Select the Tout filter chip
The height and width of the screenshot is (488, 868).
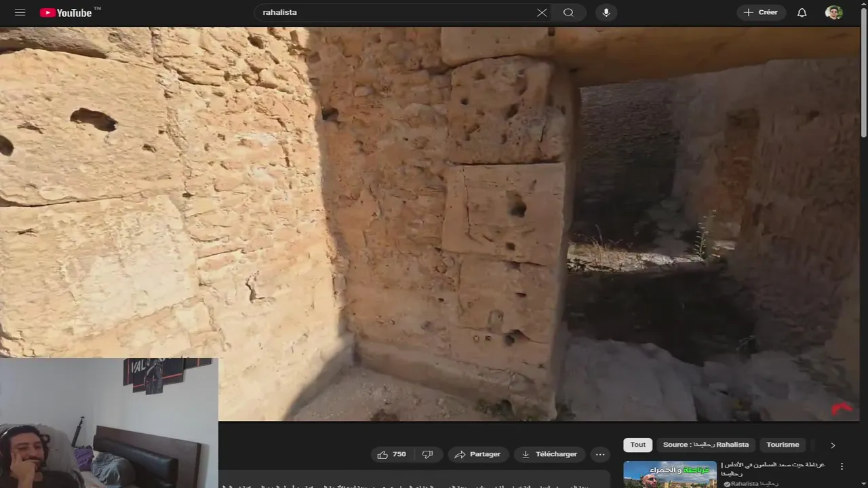tap(638, 445)
